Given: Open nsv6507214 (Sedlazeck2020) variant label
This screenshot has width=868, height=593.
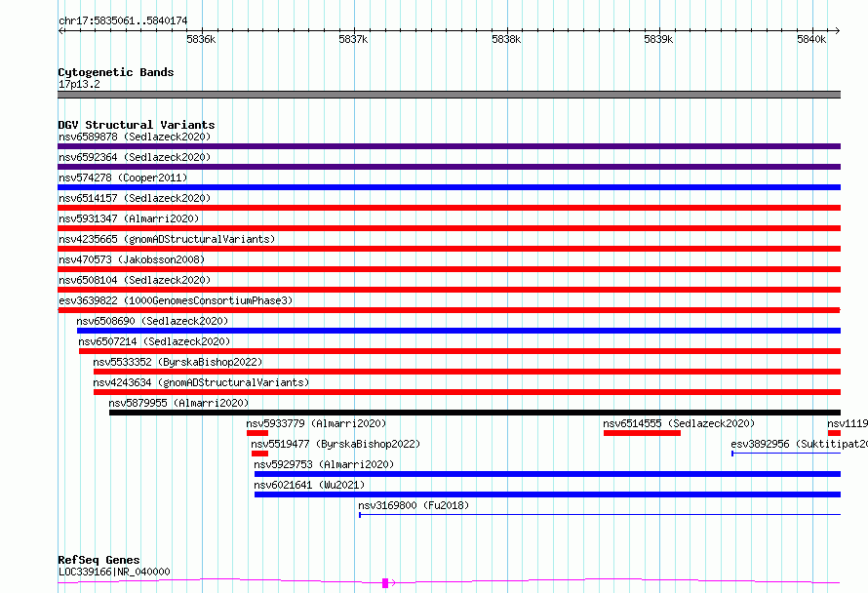Looking at the screenshot, I should [154, 341].
